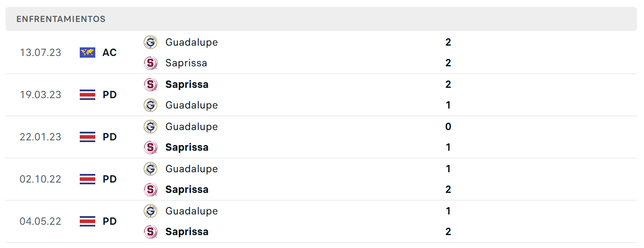The width and height of the screenshot is (644, 248).
Task: Click Guadalupe crest in 22.01.23 match
Action: tap(150, 127)
